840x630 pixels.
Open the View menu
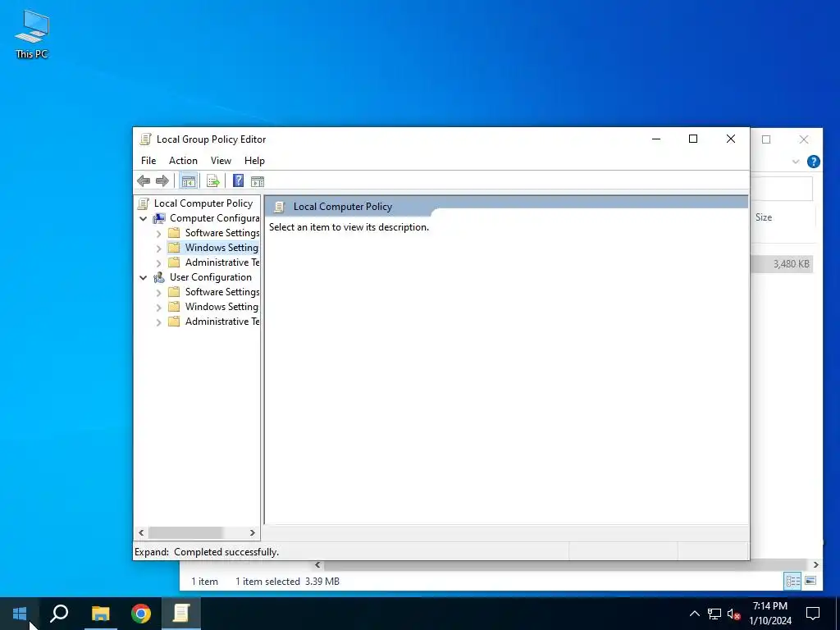(x=221, y=161)
